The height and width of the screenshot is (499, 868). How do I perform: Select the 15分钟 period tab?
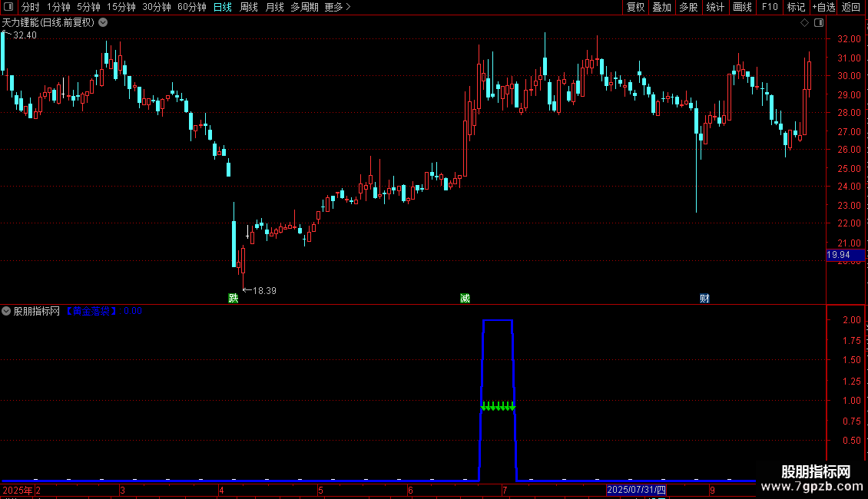[121, 7]
